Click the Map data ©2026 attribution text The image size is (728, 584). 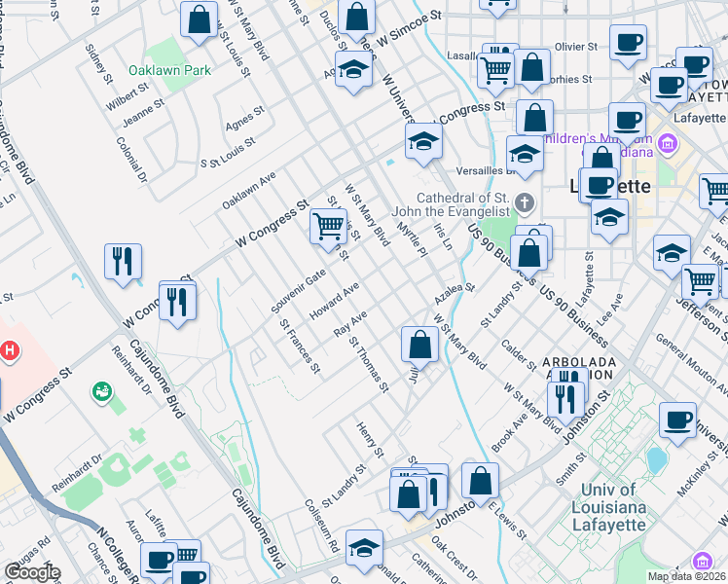(x=687, y=576)
